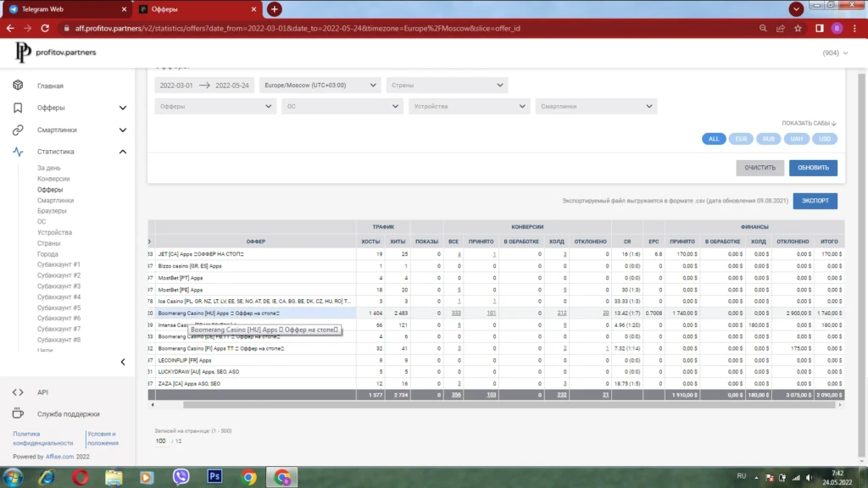Click the volume icon in system tray
This screenshot has height=488, width=868.
(x=810, y=478)
